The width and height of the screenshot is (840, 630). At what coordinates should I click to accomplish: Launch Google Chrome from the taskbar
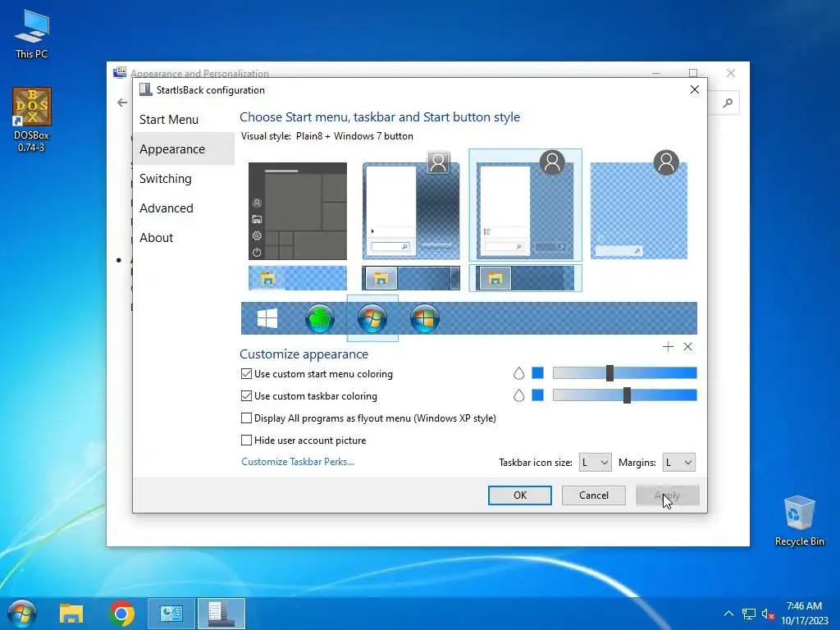[121, 614]
